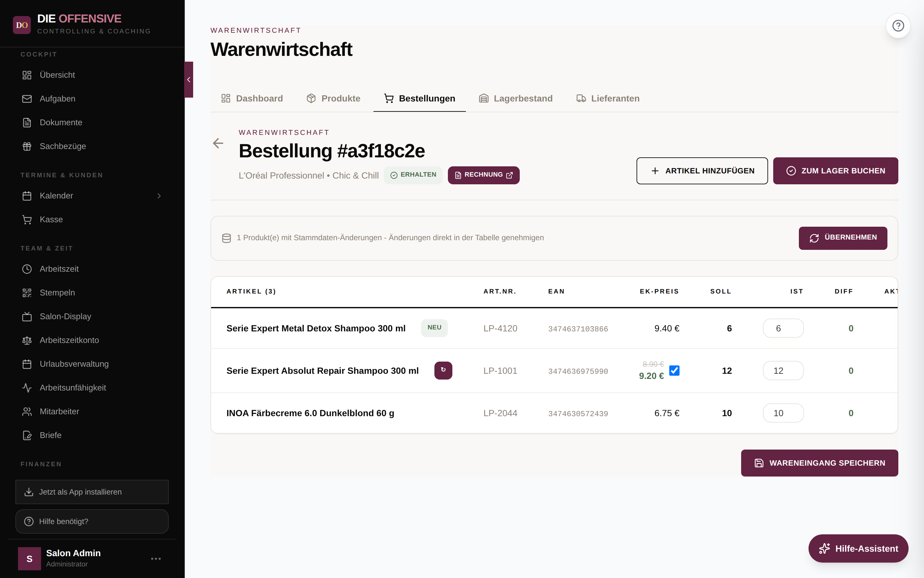The width and height of the screenshot is (924, 578).
Task: Click the database icon in the notice banner
Action: [x=227, y=238]
